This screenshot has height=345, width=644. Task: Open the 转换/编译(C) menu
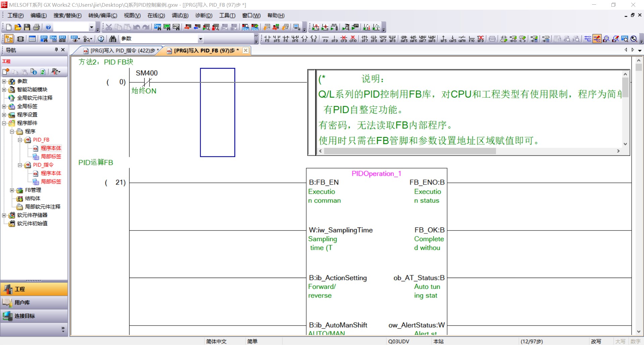(x=103, y=15)
